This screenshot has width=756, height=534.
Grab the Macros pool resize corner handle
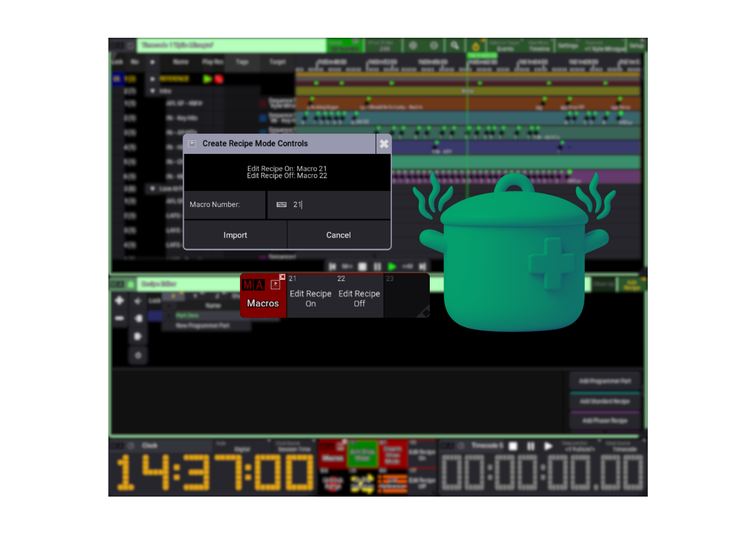425,313
